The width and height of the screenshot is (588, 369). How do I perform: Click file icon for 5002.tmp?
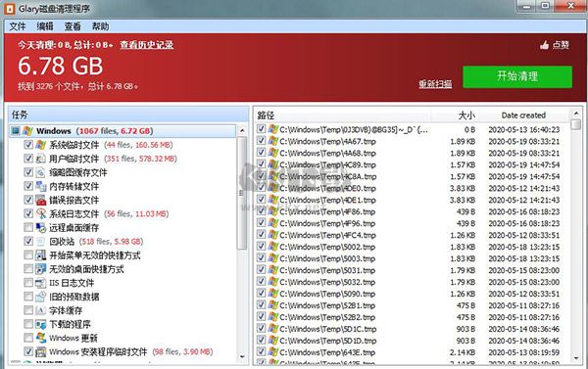click(273, 247)
